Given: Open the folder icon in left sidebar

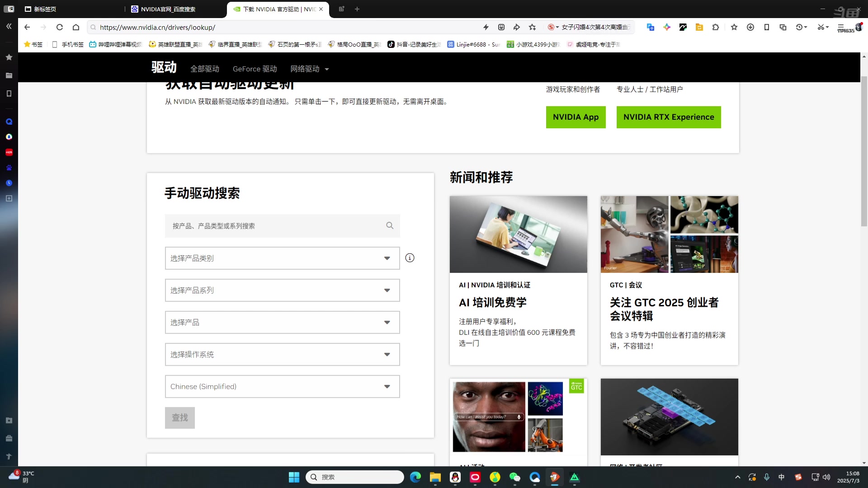Looking at the screenshot, I should click(x=9, y=75).
